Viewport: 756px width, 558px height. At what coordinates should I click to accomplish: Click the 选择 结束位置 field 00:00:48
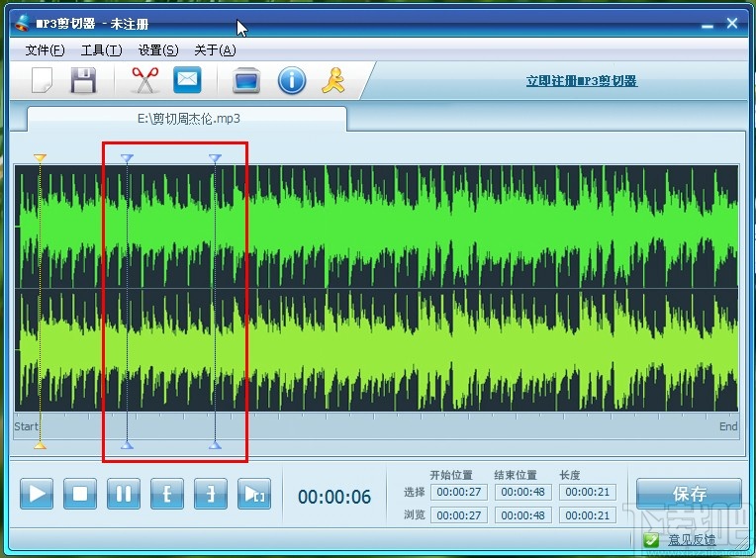pyautogui.click(x=523, y=492)
